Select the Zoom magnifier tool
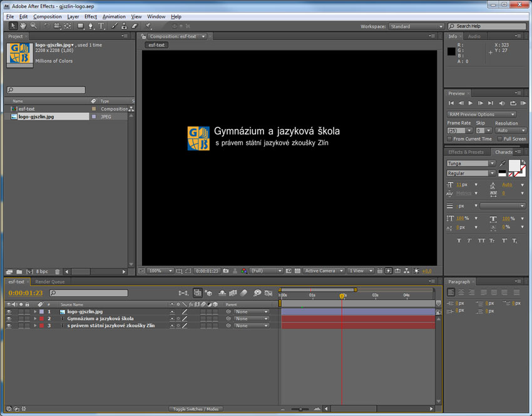The height and width of the screenshot is (416, 532). [34, 26]
